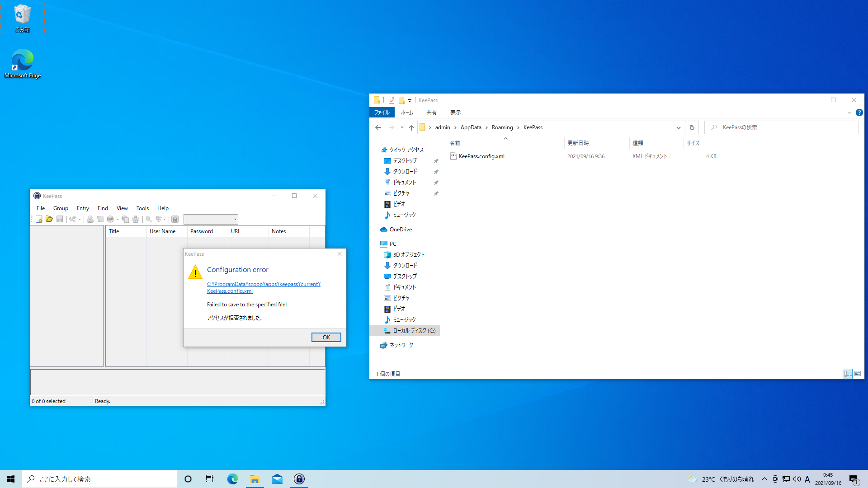Lock the KeePass workspace

[x=175, y=219]
